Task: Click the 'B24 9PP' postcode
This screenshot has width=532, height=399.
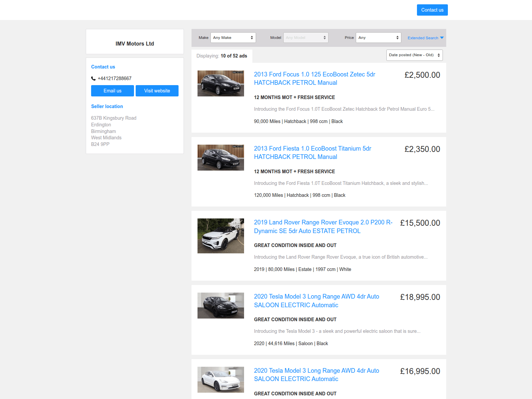Action: point(100,144)
